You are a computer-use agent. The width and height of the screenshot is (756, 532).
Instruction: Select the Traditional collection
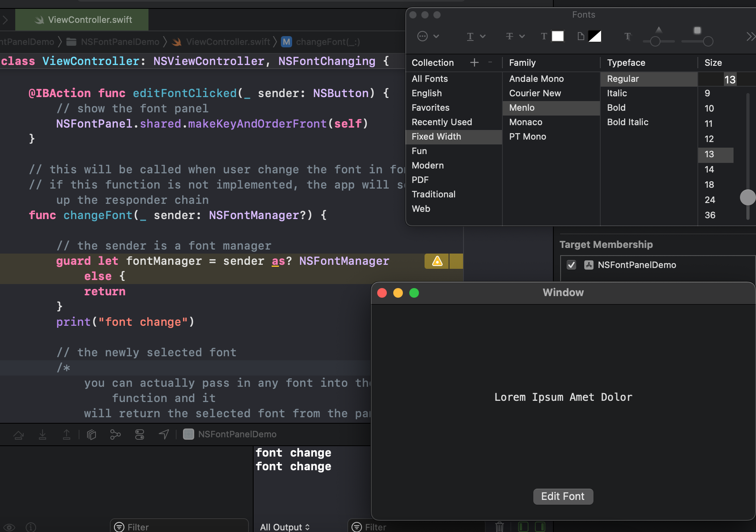454,194
